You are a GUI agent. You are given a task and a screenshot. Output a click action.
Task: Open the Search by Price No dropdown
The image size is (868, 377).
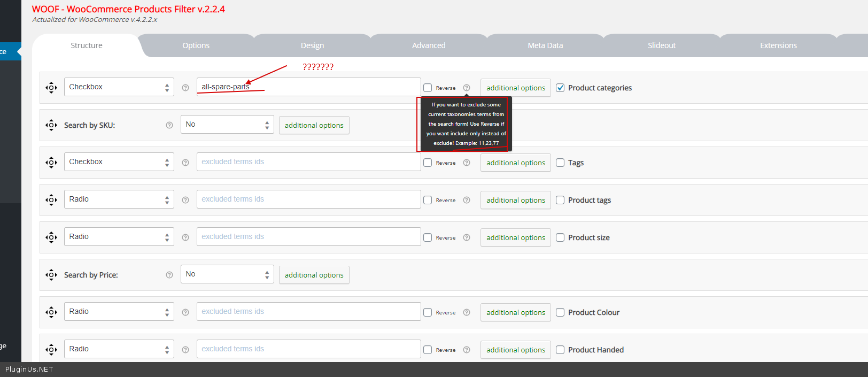pos(227,274)
